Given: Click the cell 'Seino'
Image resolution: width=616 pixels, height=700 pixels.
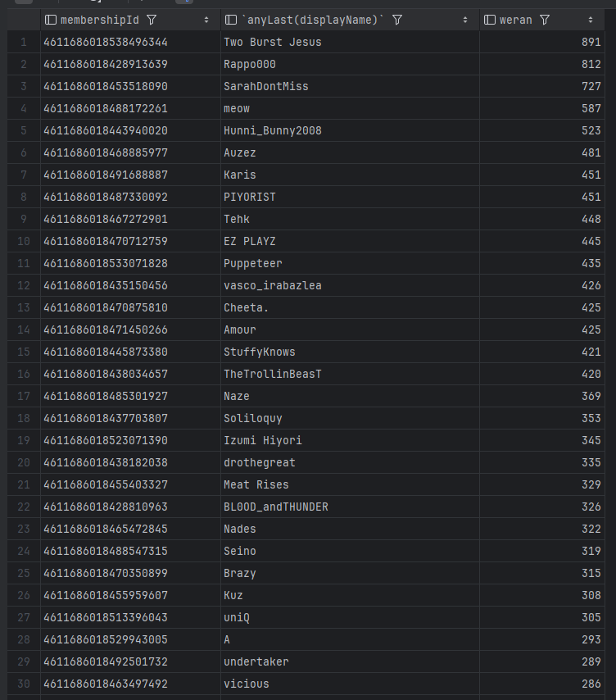Looking at the screenshot, I should pos(350,551).
